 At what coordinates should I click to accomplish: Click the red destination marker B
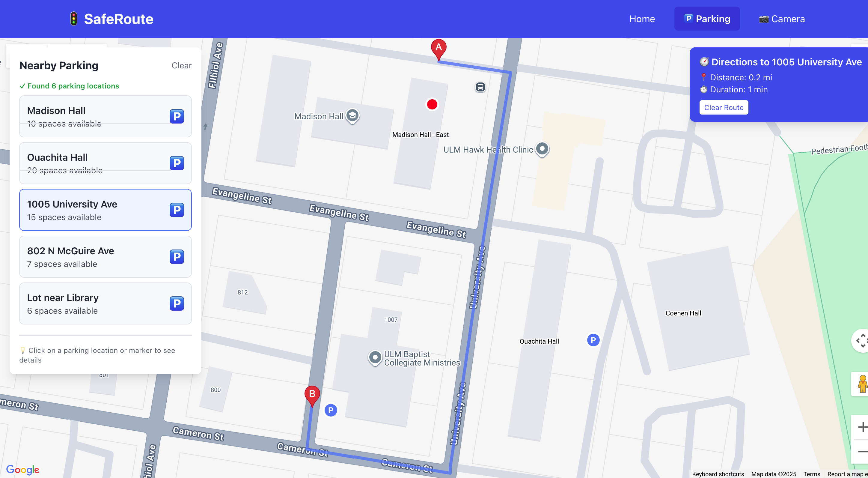coord(312,394)
